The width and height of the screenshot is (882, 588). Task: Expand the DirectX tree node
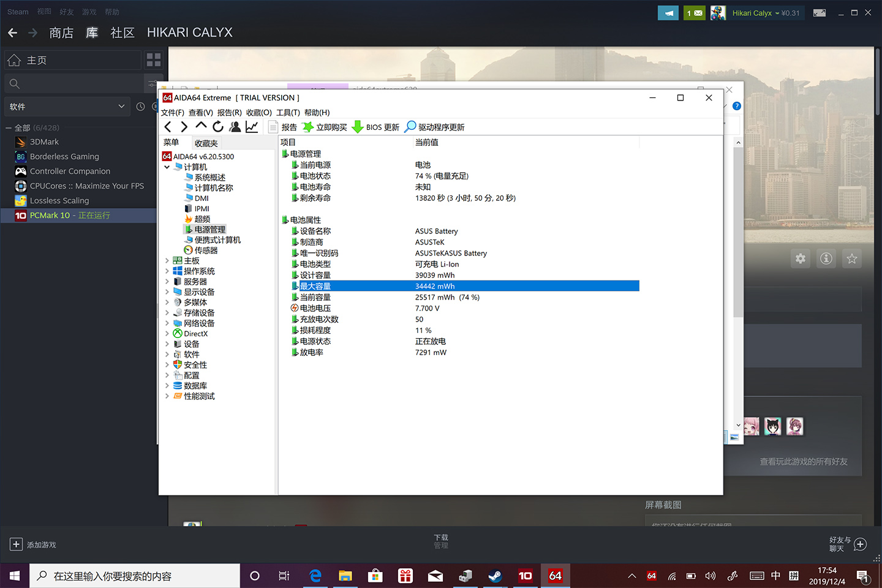(x=167, y=334)
